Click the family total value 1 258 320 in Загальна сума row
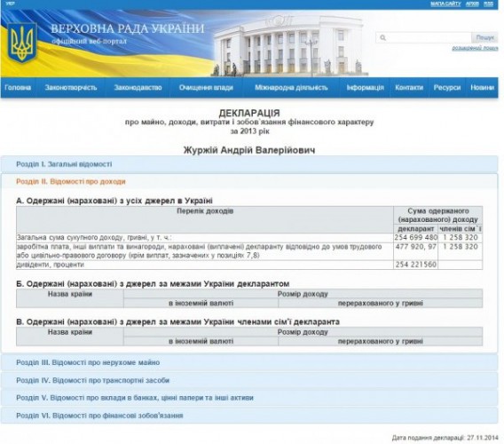Screen dimensions: 504x444 (x=461, y=237)
